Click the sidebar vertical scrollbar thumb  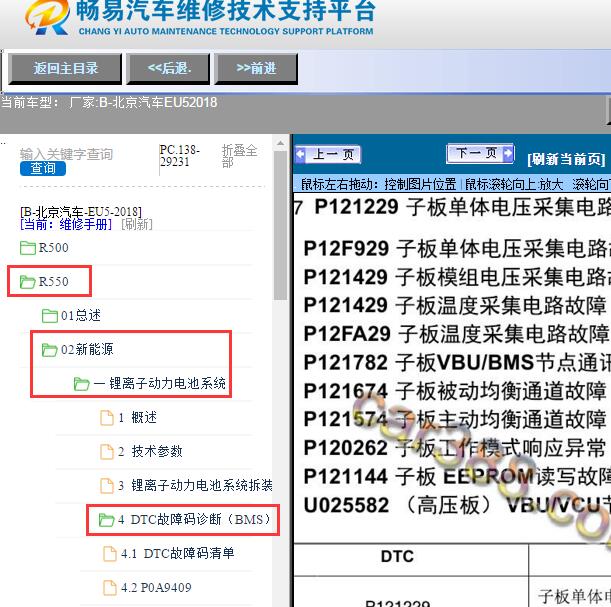280,225
